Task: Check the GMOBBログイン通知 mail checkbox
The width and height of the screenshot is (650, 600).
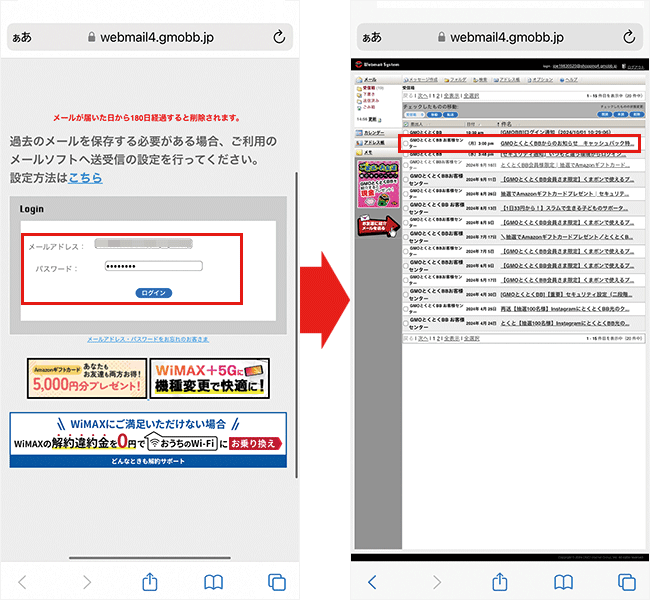Action: [x=405, y=131]
